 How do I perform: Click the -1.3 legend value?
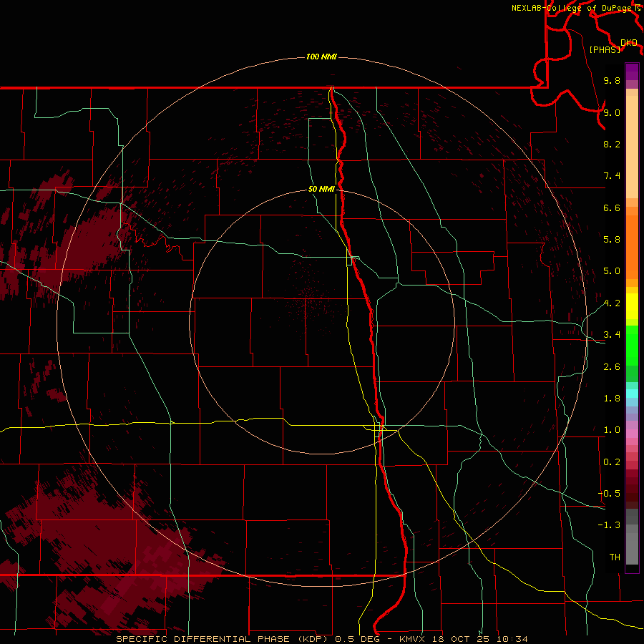click(609, 525)
